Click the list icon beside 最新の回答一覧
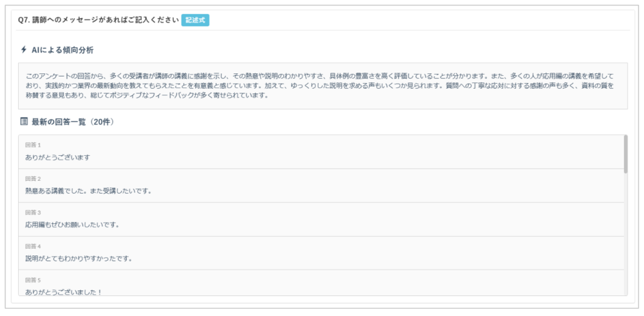Viewport: 644px width, 316px height. point(24,121)
